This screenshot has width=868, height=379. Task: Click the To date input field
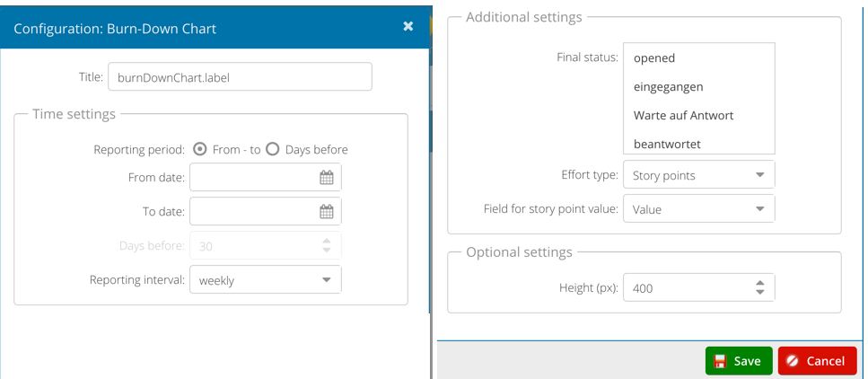[251, 212]
